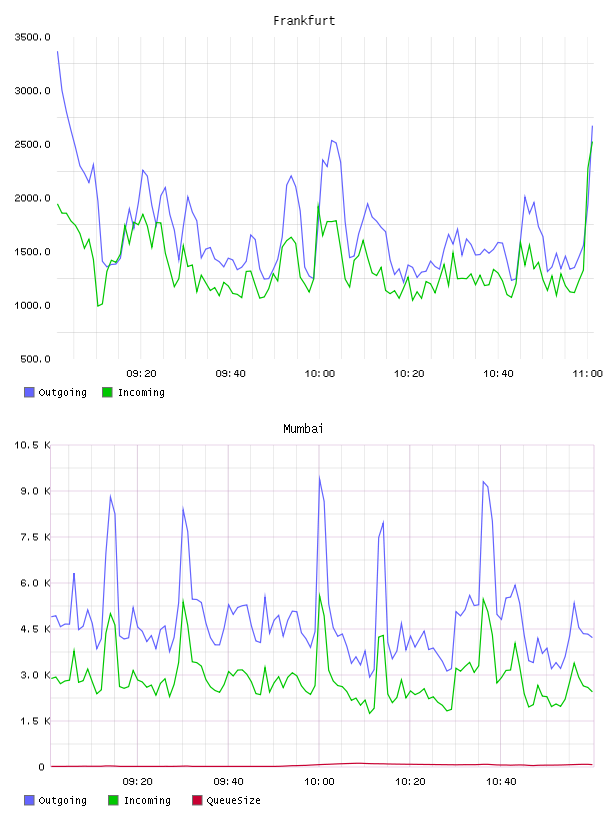Click the 10.5 K axis label on Mumbai chart

coord(32,445)
